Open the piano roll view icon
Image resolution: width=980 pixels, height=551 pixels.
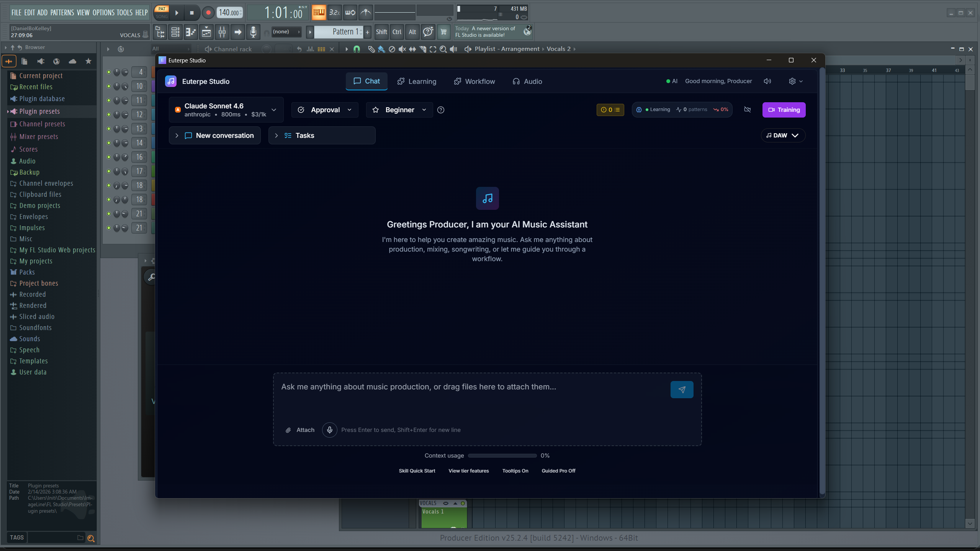(191, 32)
